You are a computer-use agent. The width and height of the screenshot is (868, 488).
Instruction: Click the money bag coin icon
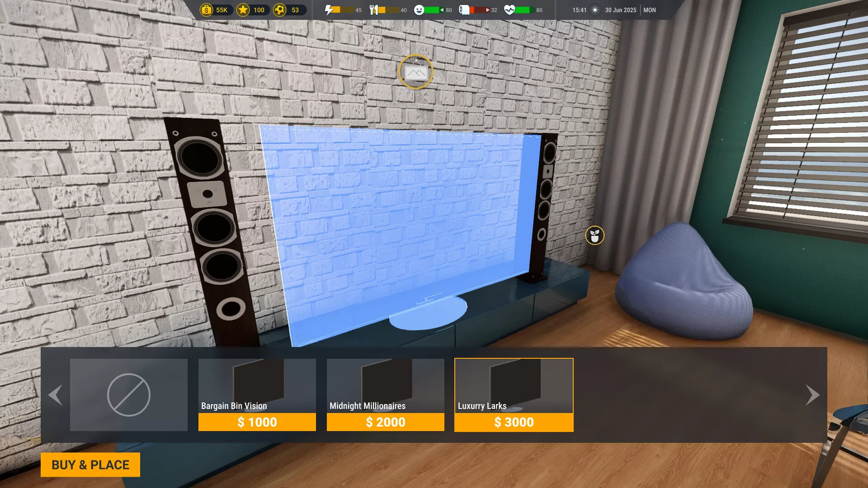[206, 10]
